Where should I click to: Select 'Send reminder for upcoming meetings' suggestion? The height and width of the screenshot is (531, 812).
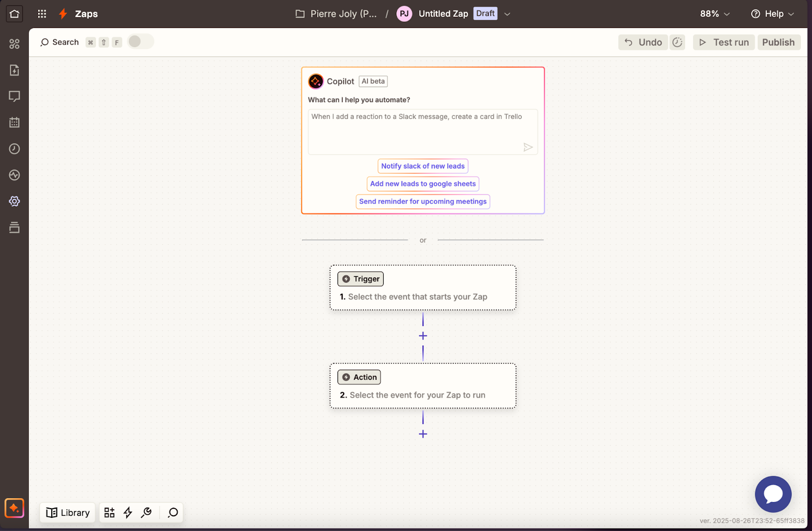[x=423, y=202]
